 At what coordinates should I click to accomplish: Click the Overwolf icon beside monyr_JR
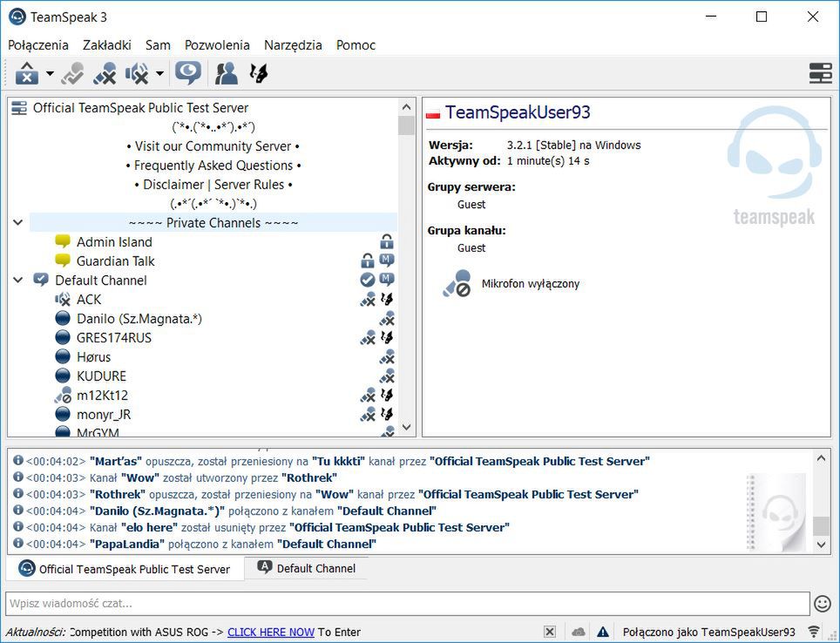tap(387, 414)
